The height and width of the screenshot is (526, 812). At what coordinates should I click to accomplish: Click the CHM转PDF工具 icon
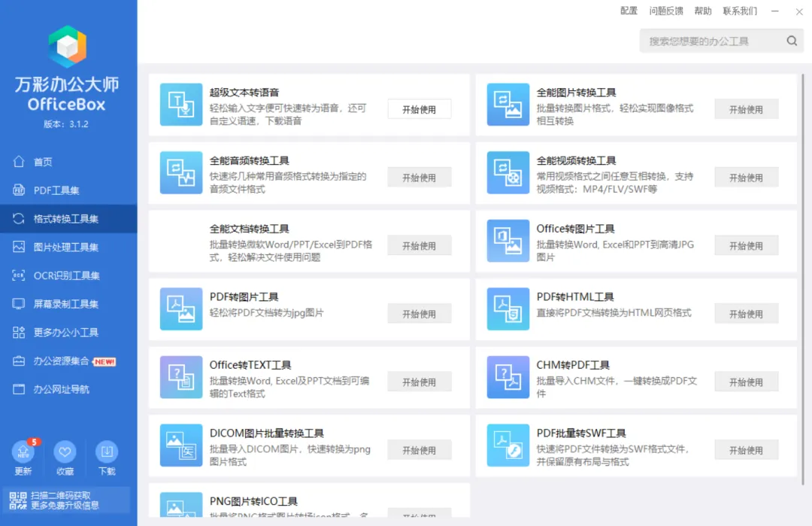click(508, 377)
